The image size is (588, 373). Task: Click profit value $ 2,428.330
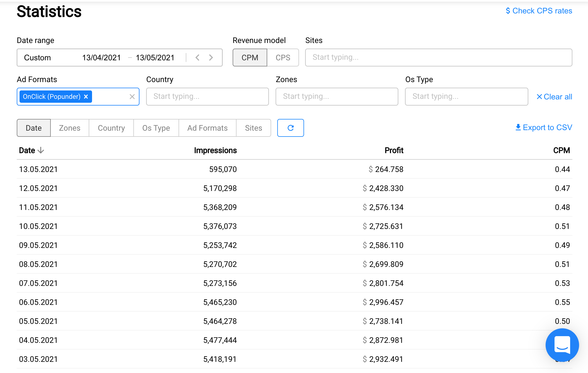pos(383,188)
